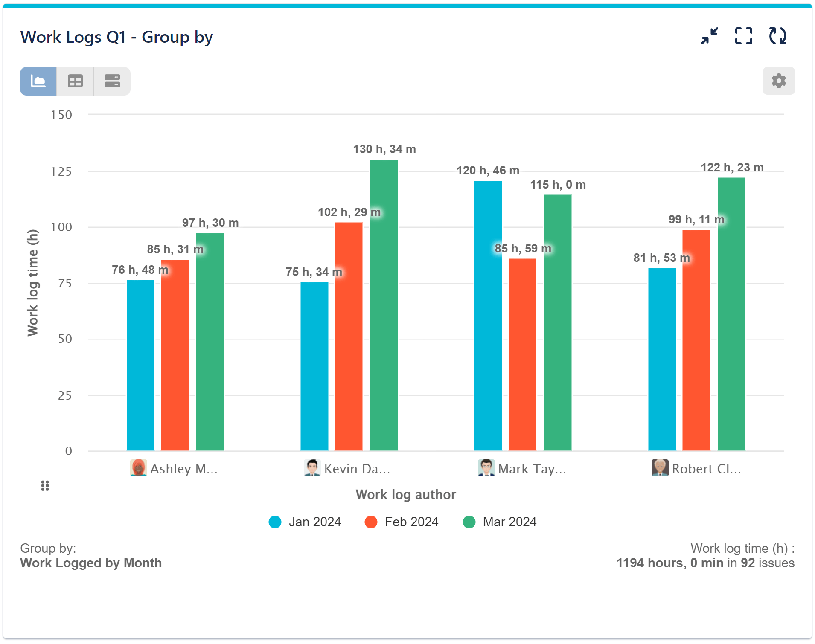The image size is (815, 644).
Task: Switch to the list/rows view
Action: point(112,81)
